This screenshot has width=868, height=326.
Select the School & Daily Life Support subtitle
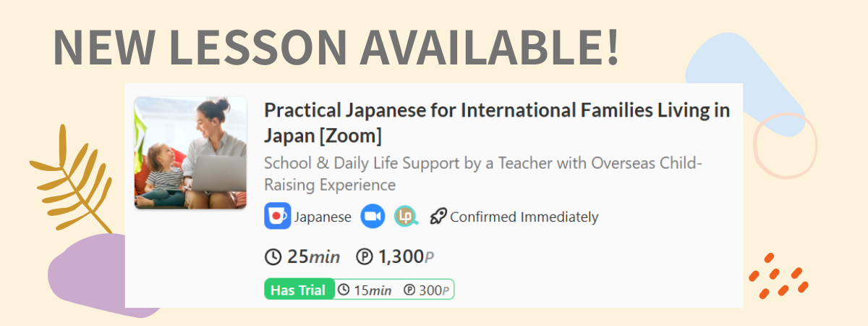pyautogui.click(x=483, y=174)
